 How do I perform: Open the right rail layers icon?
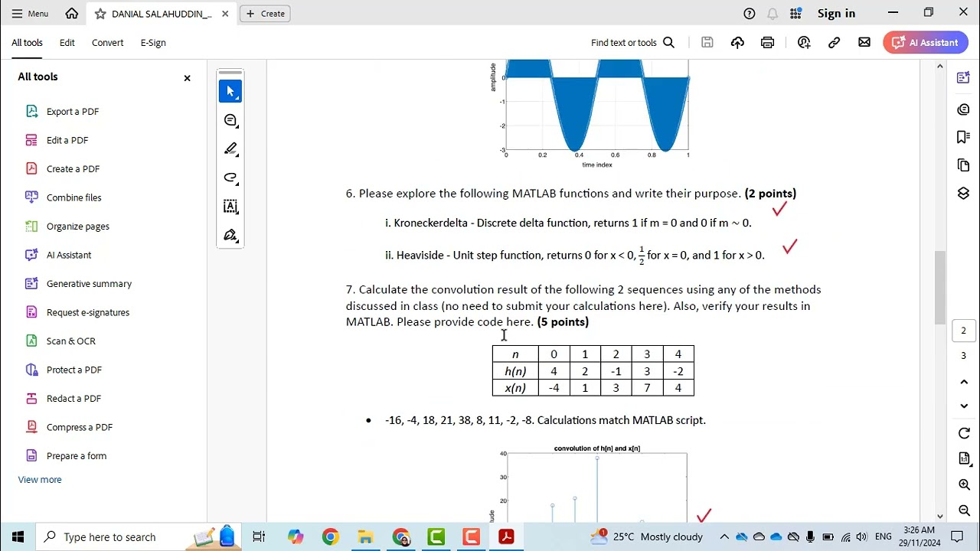point(964,194)
